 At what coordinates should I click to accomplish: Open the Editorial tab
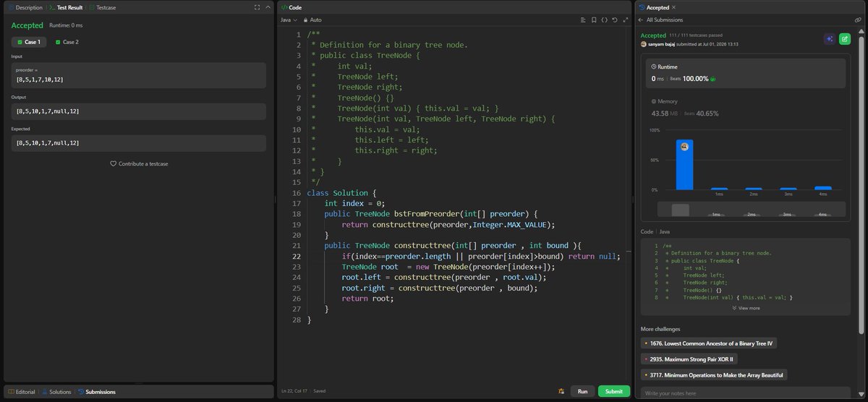pos(21,392)
